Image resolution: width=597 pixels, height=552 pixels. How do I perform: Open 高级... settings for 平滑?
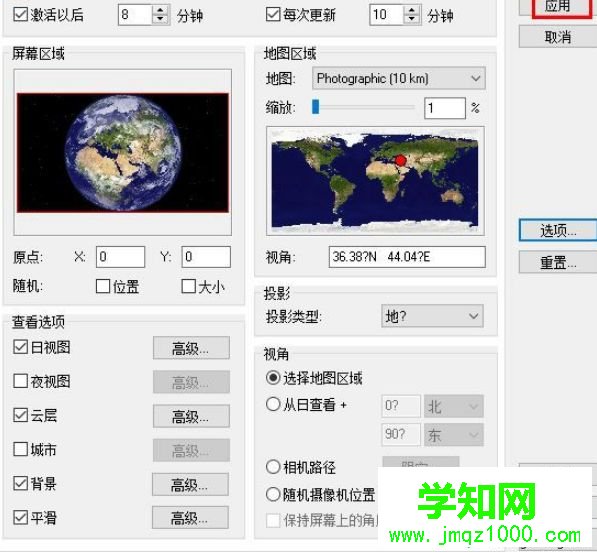(190, 517)
